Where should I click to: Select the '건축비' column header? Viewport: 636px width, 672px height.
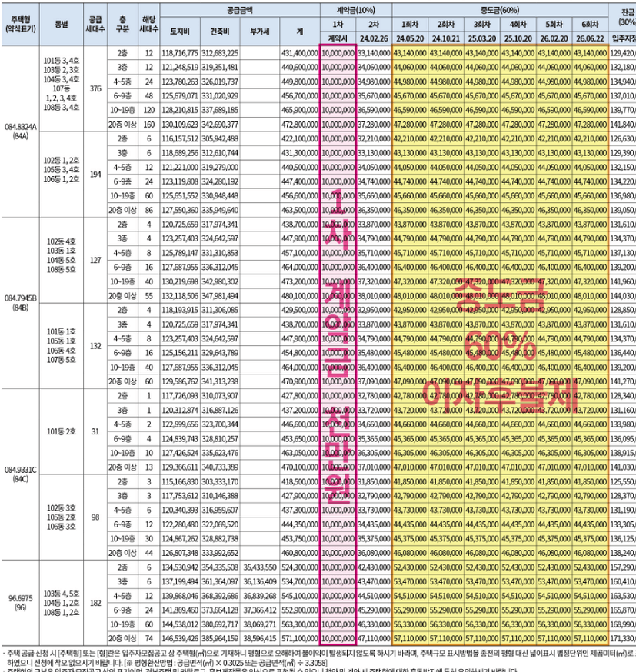[x=220, y=32]
